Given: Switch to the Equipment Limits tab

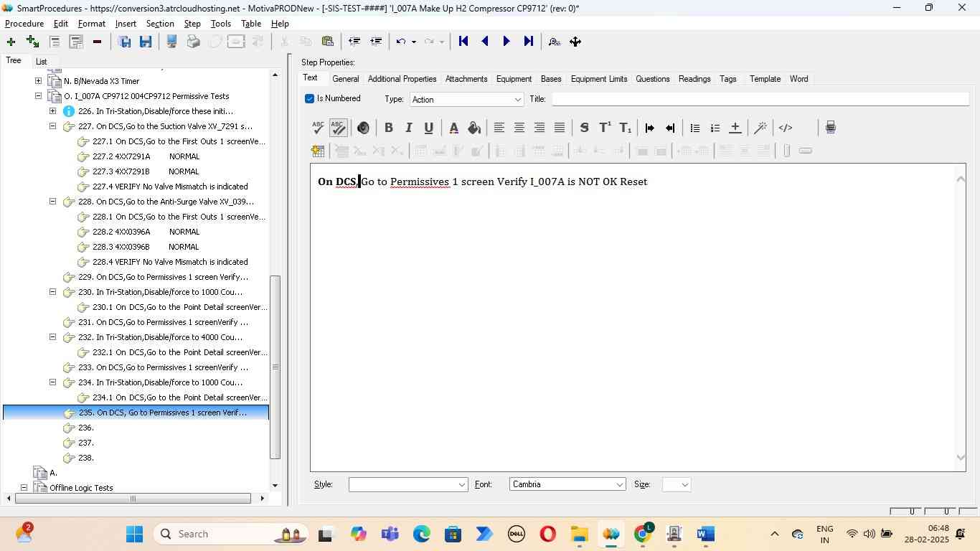Looking at the screenshot, I should click(599, 79).
